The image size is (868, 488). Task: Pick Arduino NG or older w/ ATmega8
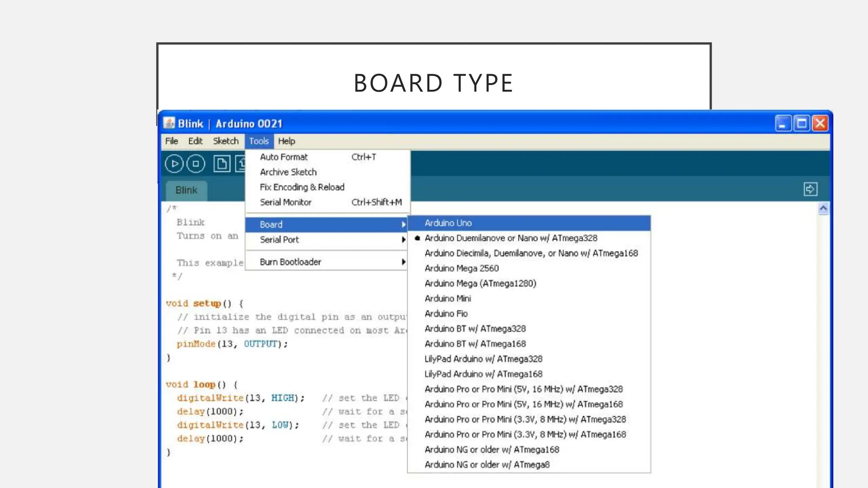tap(529, 465)
